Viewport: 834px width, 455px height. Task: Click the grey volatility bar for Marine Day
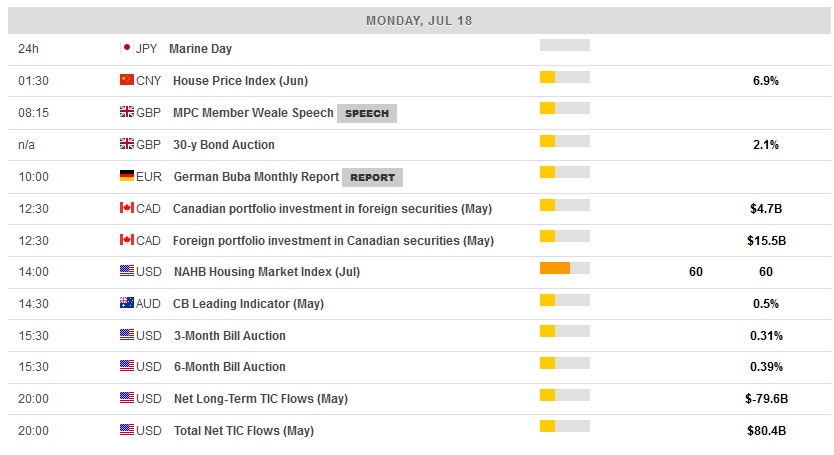click(564, 45)
